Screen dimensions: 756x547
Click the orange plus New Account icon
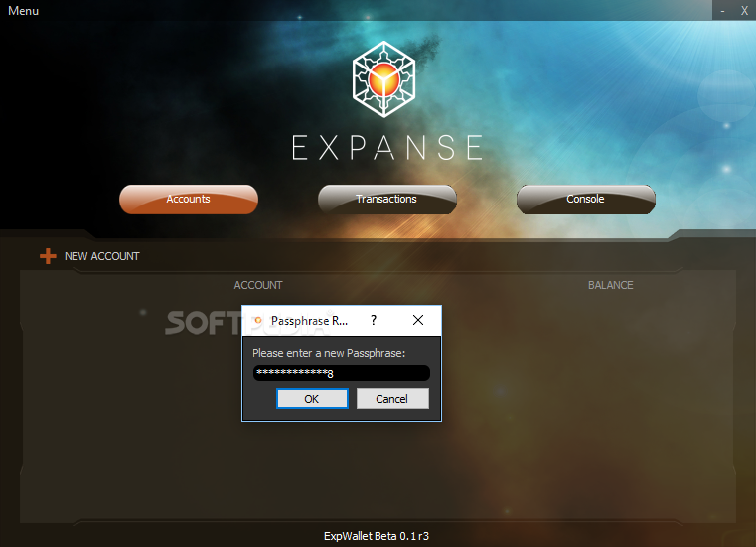(48, 256)
